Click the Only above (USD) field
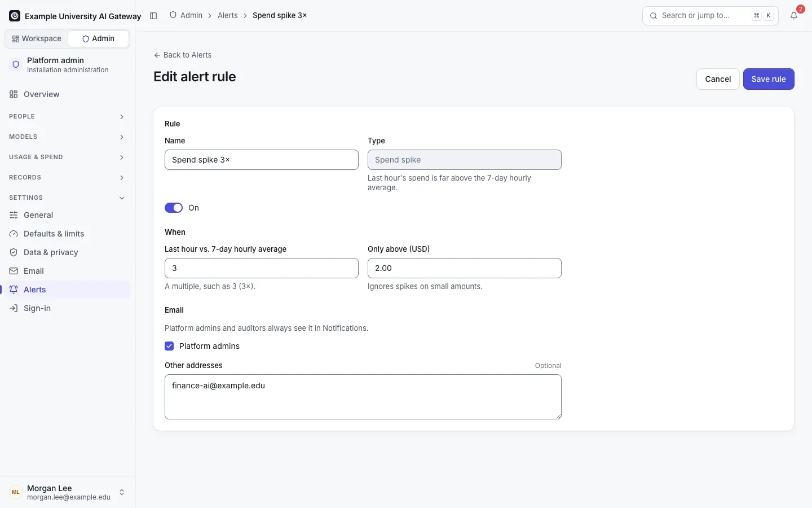Viewport: 812px width, 508px height. click(x=465, y=268)
